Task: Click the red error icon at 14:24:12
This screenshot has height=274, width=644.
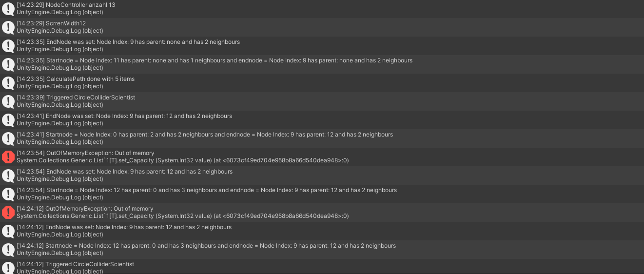Action: click(8, 213)
